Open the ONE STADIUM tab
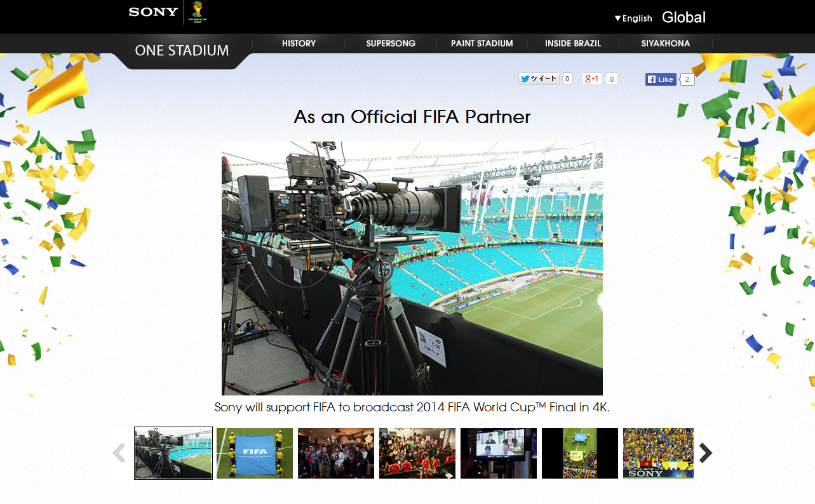This screenshot has height=504, width=815. coord(182,51)
